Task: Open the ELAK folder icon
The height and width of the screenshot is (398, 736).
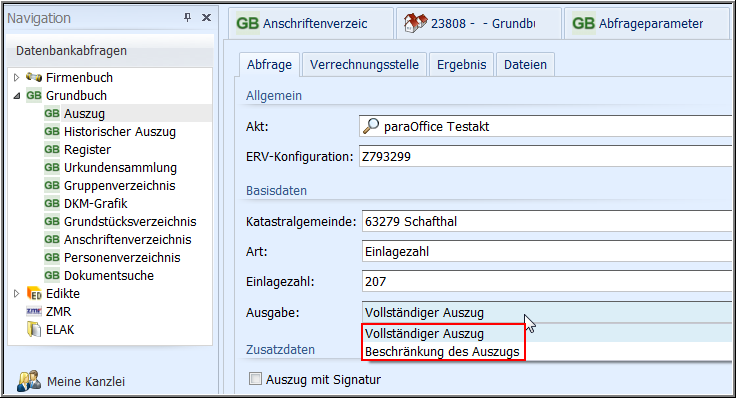Action: [x=34, y=329]
